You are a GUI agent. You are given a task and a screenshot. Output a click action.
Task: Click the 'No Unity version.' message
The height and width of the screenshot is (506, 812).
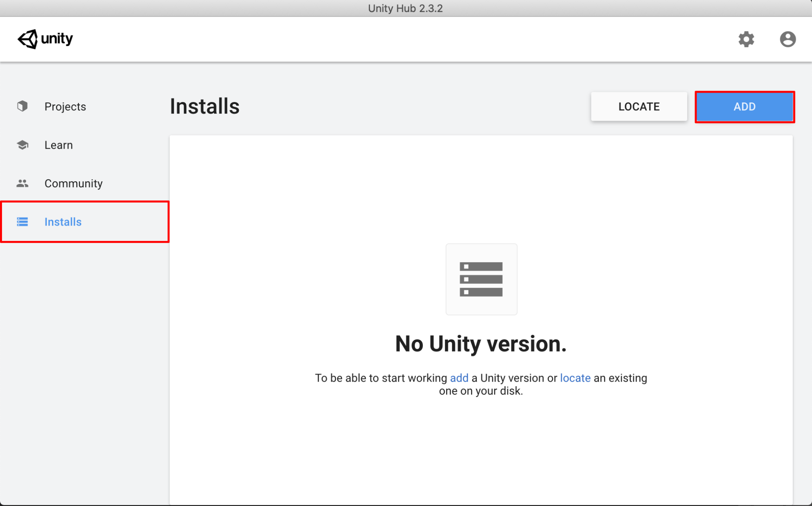click(x=481, y=344)
